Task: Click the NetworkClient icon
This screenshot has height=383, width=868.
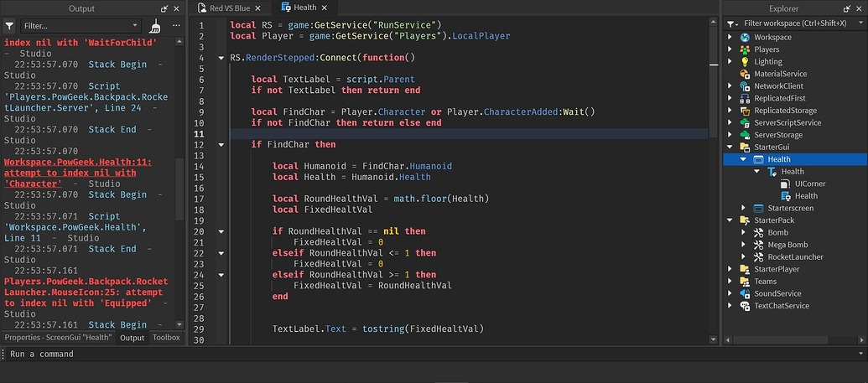Action: pyautogui.click(x=745, y=86)
